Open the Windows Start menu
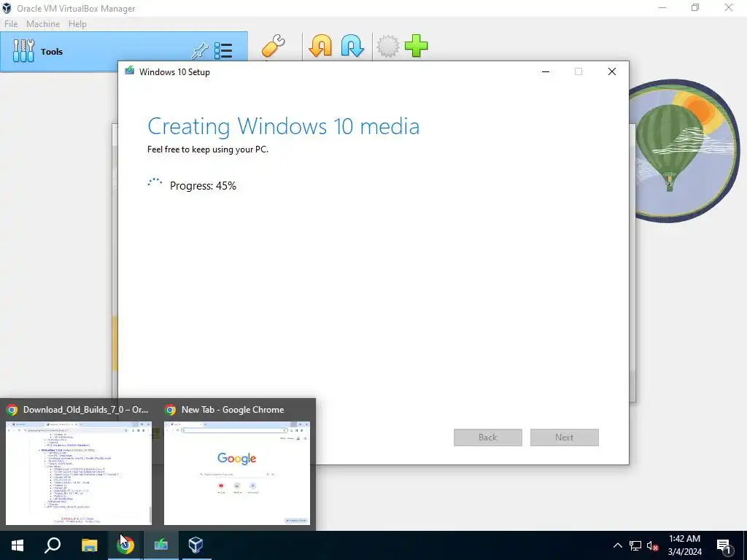747x560 pixels. tap(18, 545)
